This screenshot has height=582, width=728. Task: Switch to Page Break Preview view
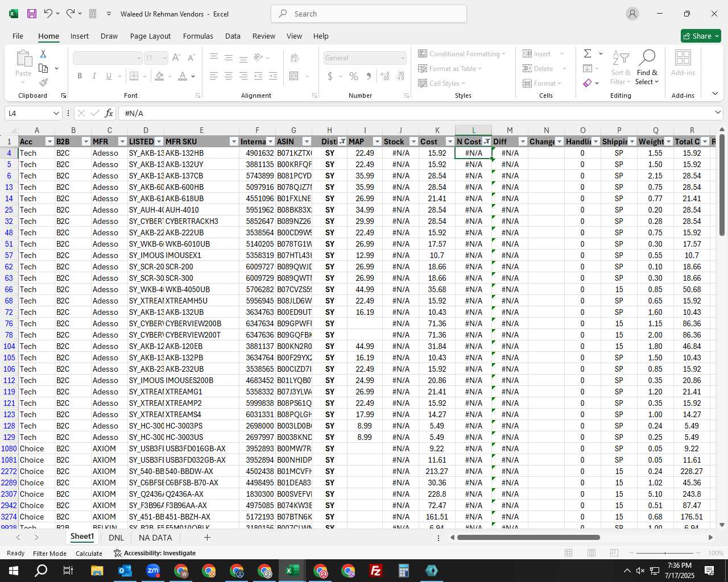[614, 553]
